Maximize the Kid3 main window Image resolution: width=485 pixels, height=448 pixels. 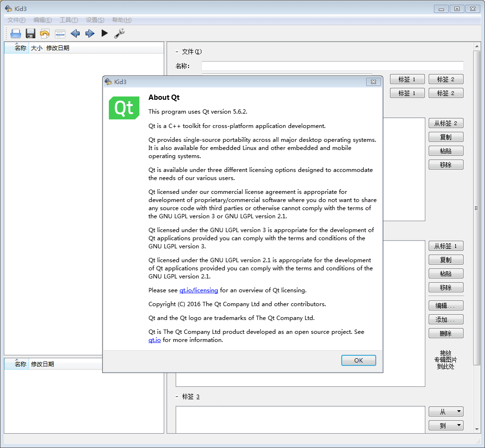tap(457, 9)
